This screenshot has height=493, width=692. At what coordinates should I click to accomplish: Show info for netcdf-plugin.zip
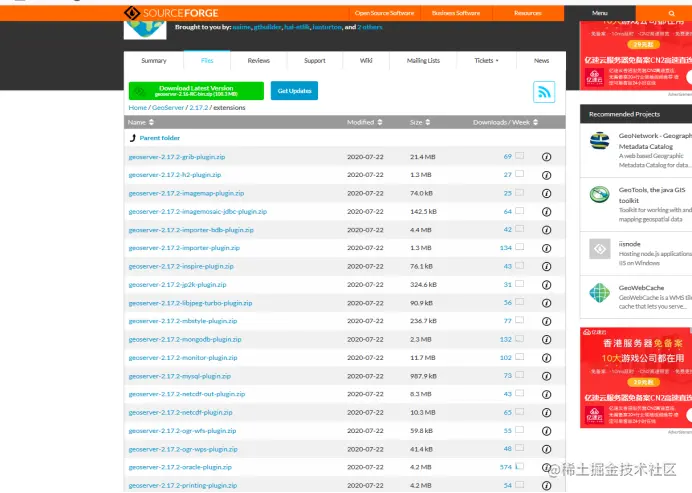click(546, 413)
